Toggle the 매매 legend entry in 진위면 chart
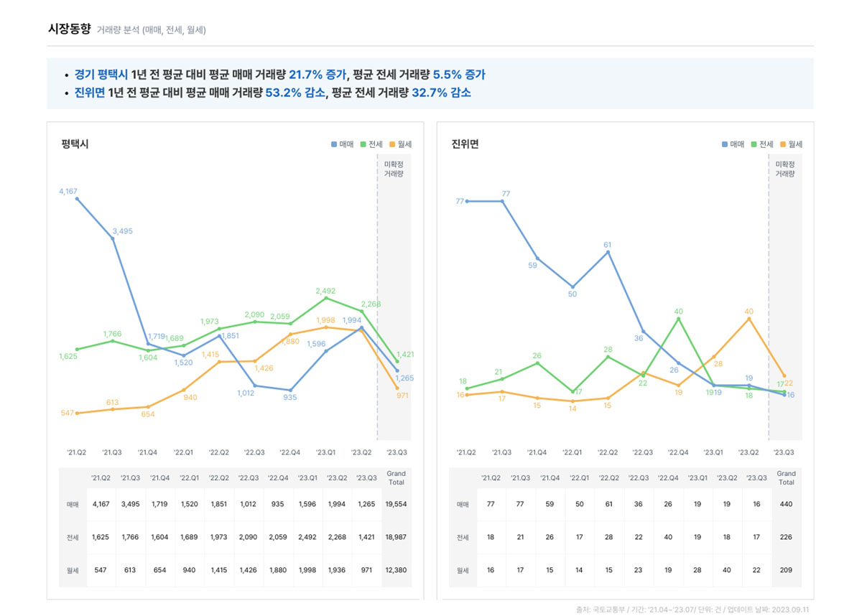The width and height of the screenshot is (862, 616). 733,144
